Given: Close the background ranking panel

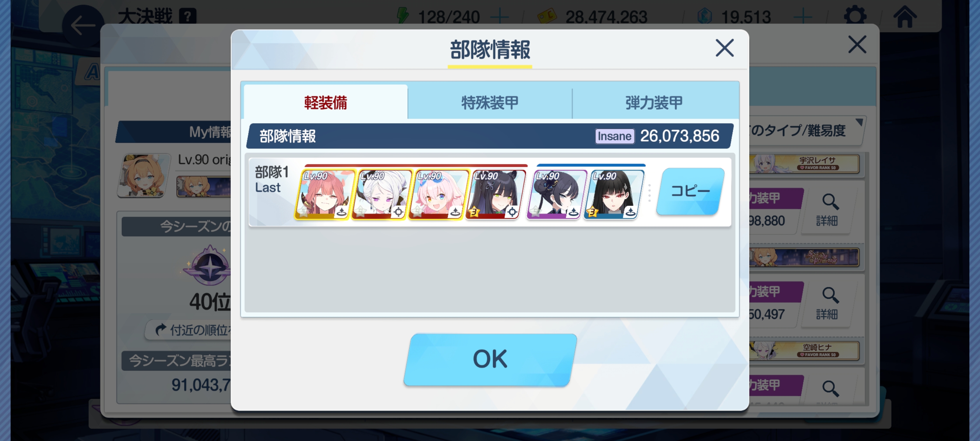Looking at the screenshot, I should (857, 44).
